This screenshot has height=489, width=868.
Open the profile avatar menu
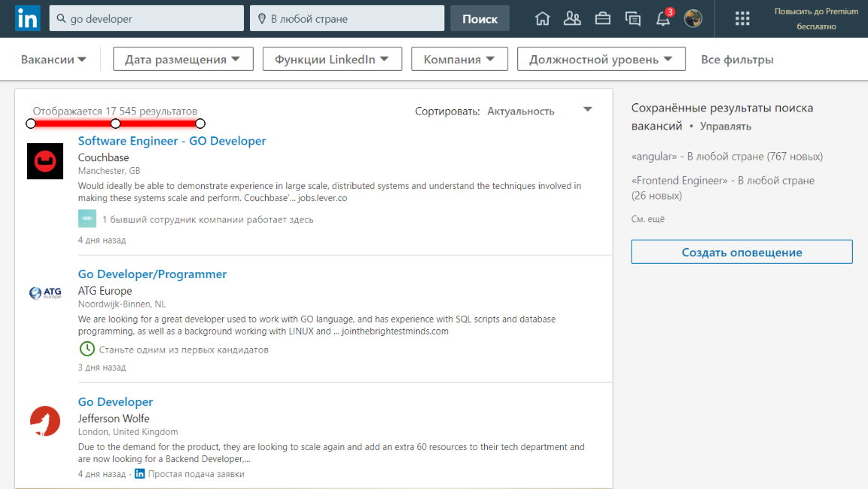(693, 18)
